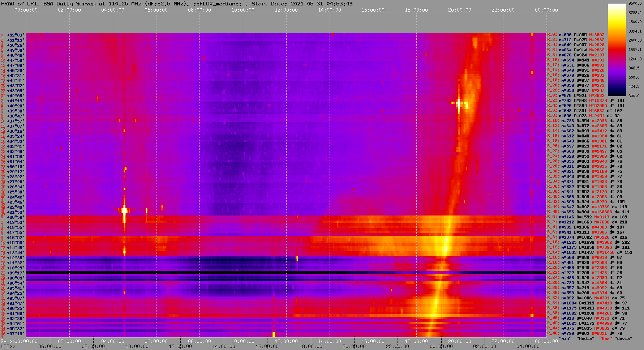Image resolution: width=644 pixels, height=350 pixels.
Task: Click the ^devia^ column legend
Action: pos(623,339)
